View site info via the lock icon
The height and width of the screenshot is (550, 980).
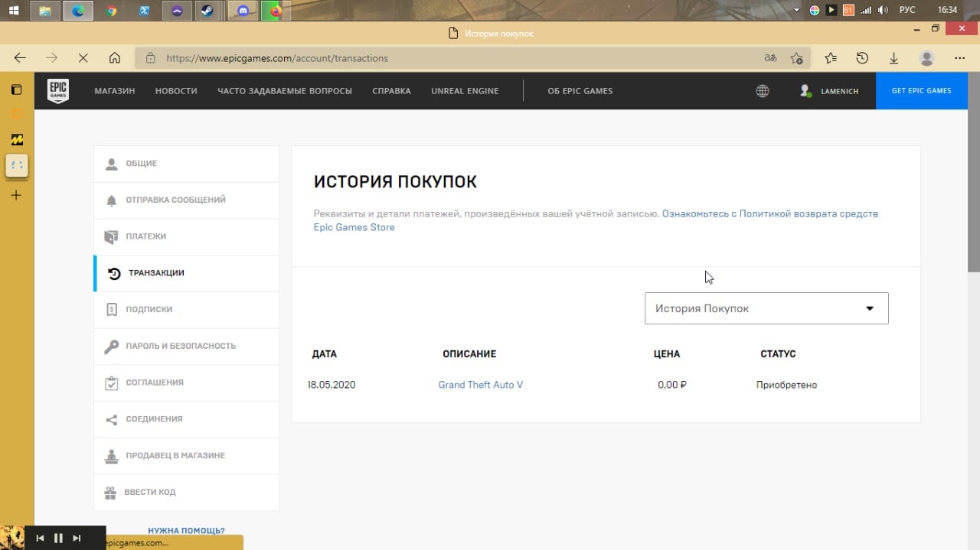click(150, 58)
